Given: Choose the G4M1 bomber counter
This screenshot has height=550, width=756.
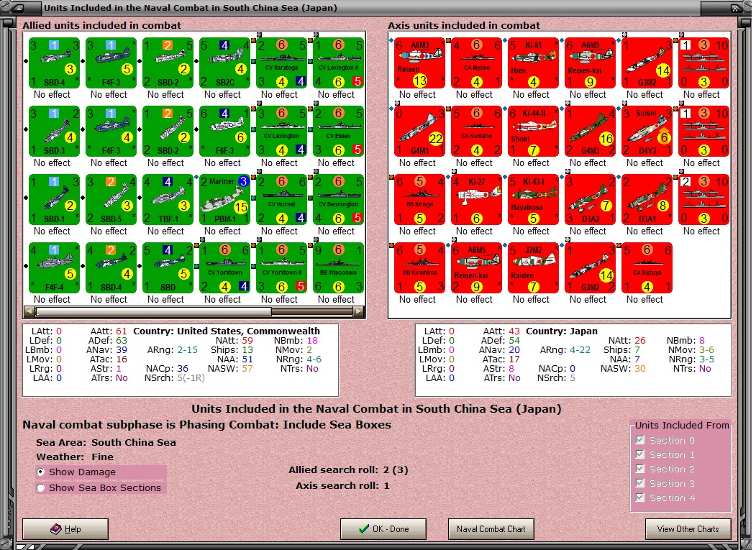Looking at the screenshot, I should (419, 132).
